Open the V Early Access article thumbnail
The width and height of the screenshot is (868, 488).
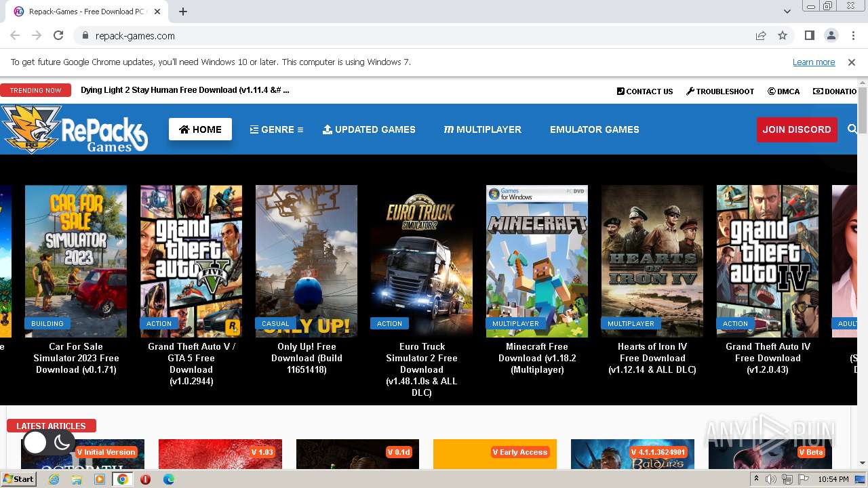(495, 454)
